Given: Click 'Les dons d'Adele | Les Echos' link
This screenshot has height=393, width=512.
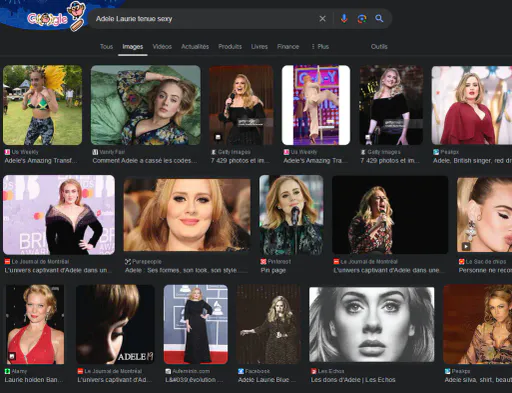Looking at the screenshot, I should coord(353,380).
